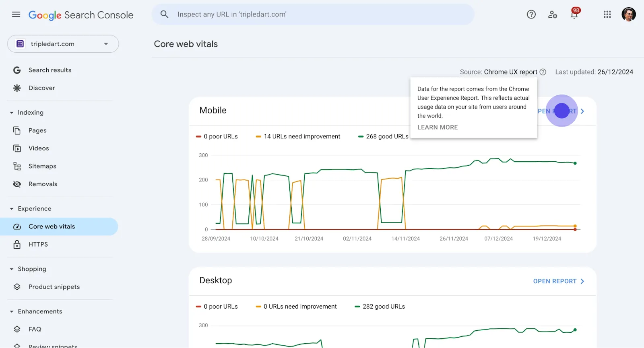644x348 pixels.
Task: Click the Product snippets layers icon
Action: [17, 287]
